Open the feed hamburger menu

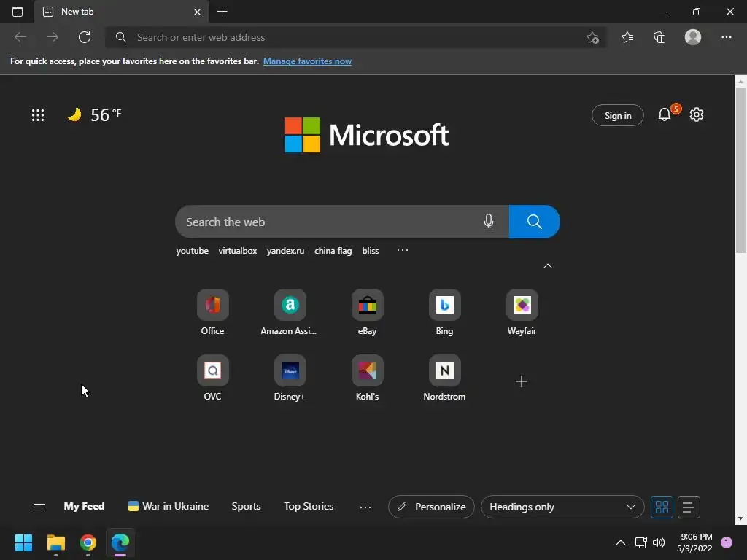pos(39,507)
